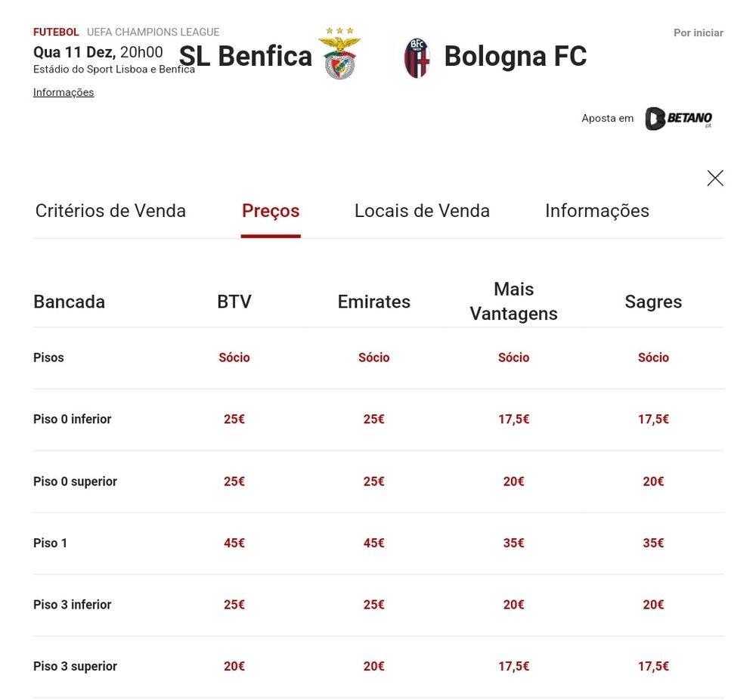The image size is (756, 700).
Task: Click the UEFA Champions League label
Action: tap(153, 33)
